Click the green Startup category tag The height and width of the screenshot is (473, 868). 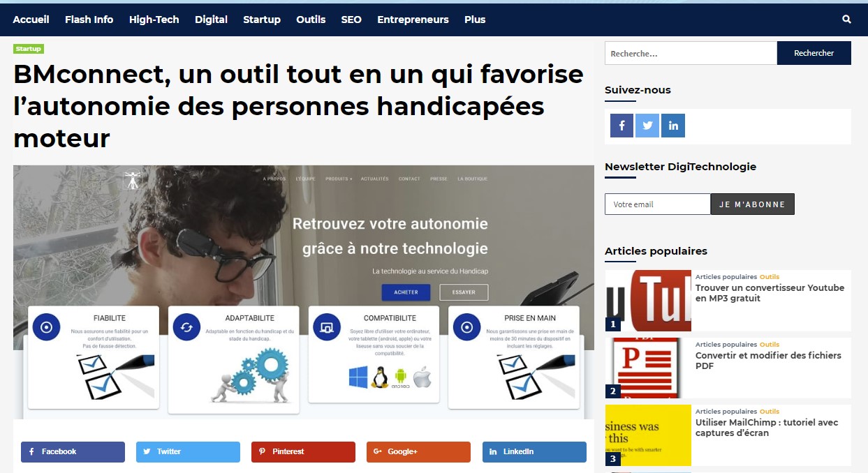tap(29, 49)
